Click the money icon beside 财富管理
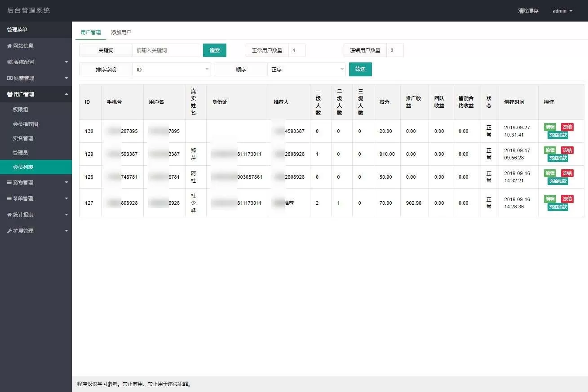The image size is (588, 392). [10, 78]
